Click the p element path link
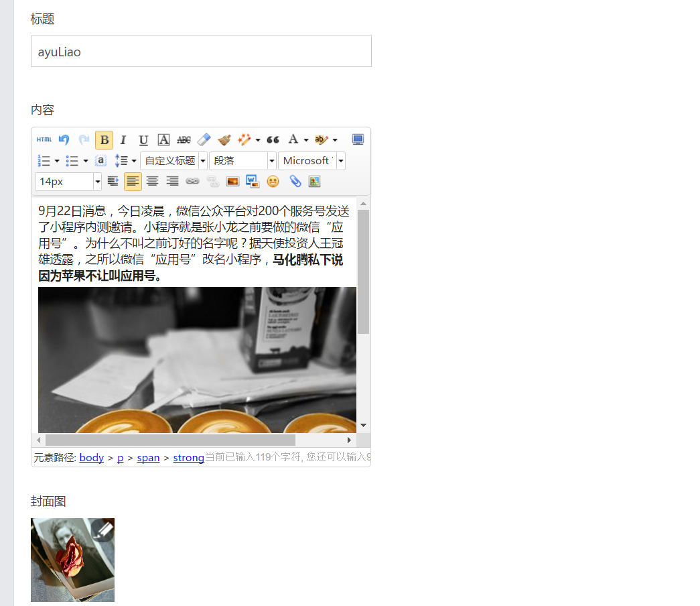This screenshot has height=606, width=700. click(121, 458)
